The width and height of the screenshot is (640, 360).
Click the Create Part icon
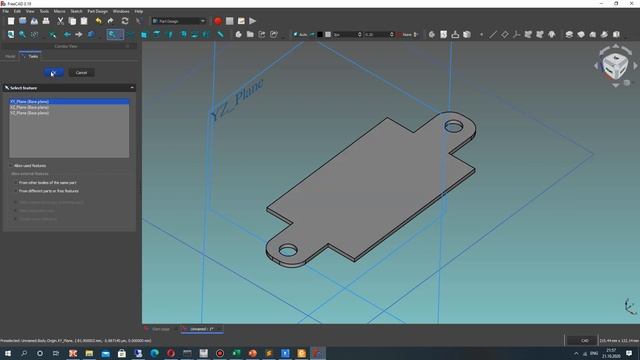(x=238, y=35)
